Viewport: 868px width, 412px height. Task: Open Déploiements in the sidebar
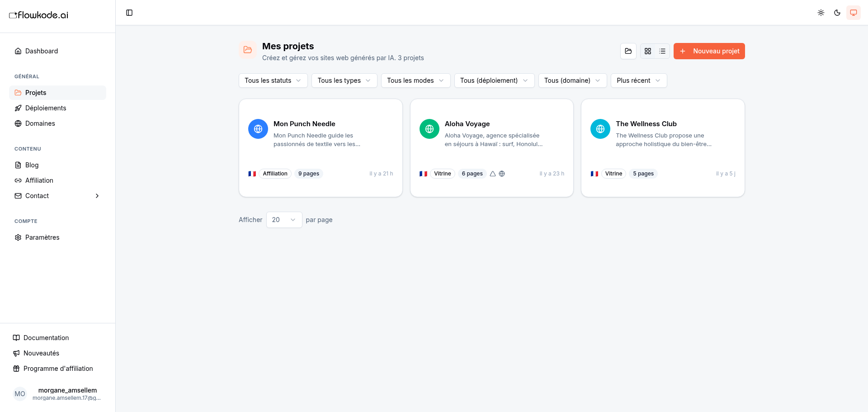coord(46,108)
